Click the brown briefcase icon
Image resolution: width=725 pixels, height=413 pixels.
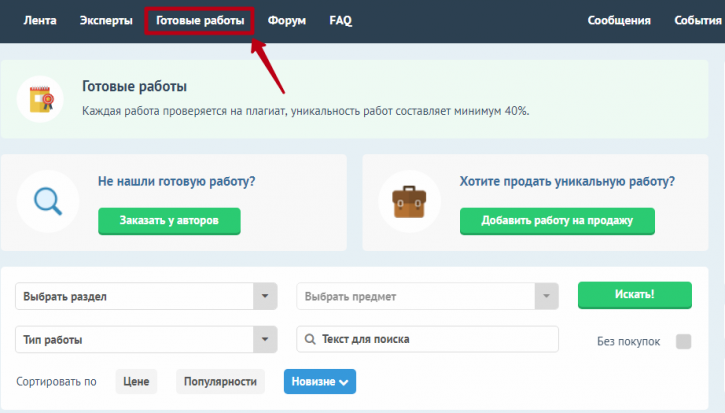point(409,202)
